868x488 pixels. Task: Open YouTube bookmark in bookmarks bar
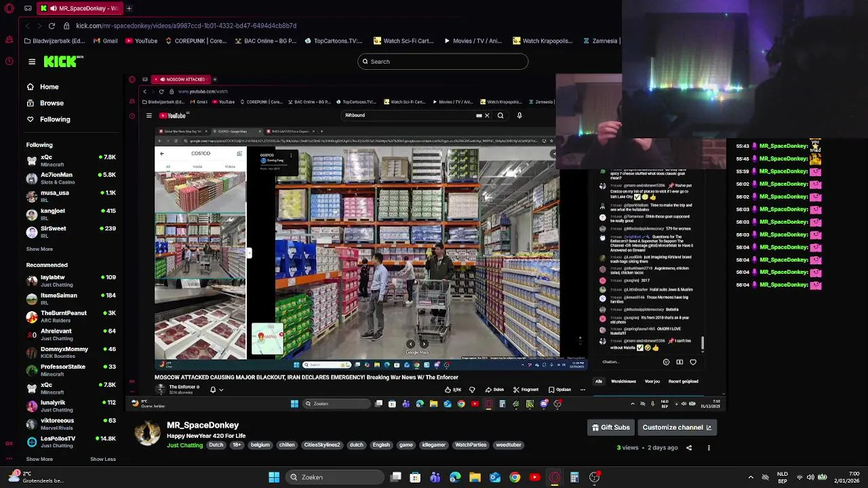140,41
